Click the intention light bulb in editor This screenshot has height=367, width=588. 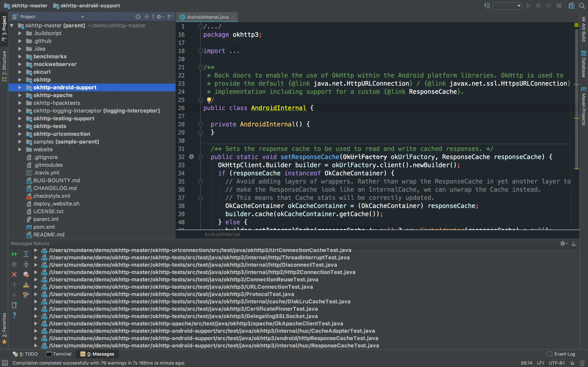(209, 100)
